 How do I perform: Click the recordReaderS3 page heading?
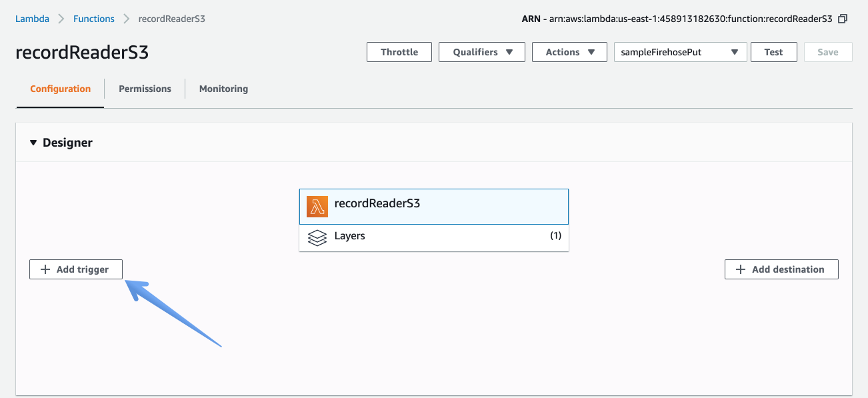[82, 53]
